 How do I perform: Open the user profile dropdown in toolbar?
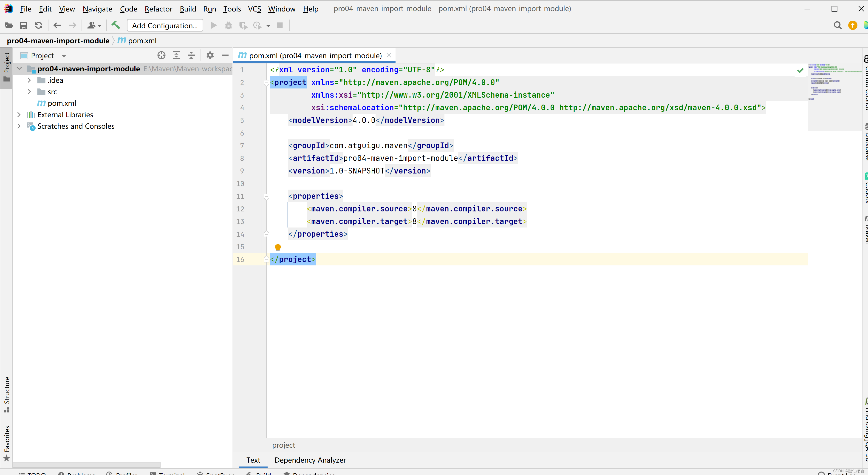point(94,26)
